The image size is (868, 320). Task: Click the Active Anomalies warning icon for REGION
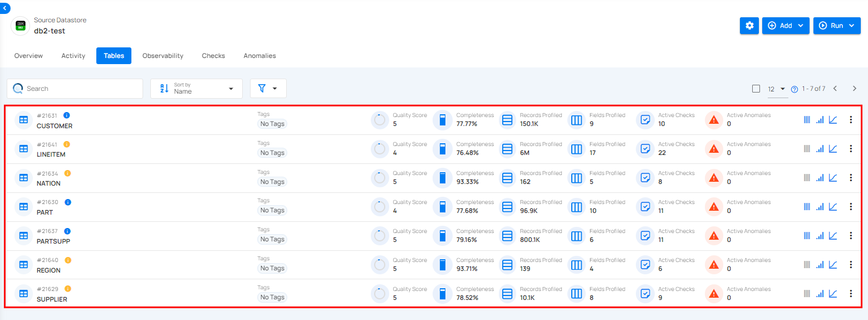coord(713,264)
